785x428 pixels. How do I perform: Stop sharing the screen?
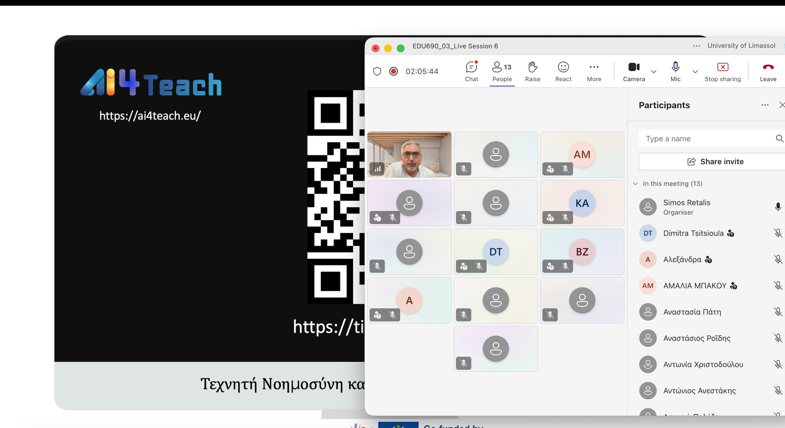[x=722, y=72]
